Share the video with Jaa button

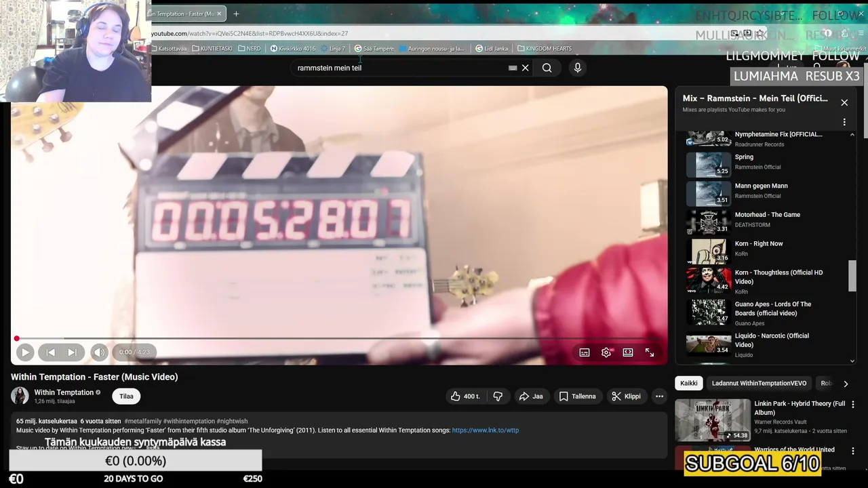coord(531,396)
